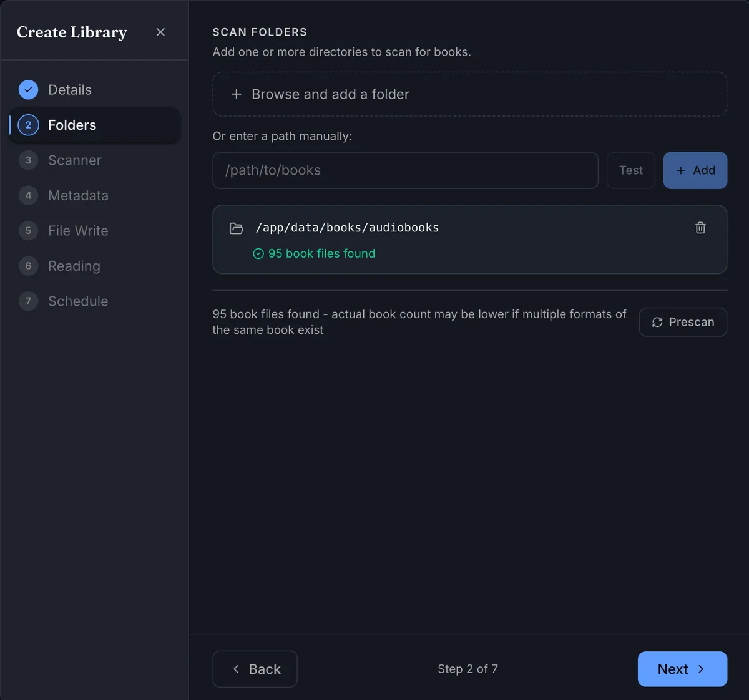The image size is (749, 700).
Task: Click the /app/data/books/audiobooks path text
Action: click(347, 228)
